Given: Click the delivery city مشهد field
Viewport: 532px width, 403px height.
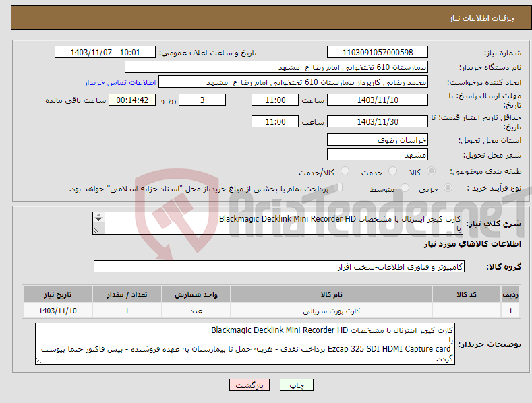Looking at the screenshot, I should (378, 155).
